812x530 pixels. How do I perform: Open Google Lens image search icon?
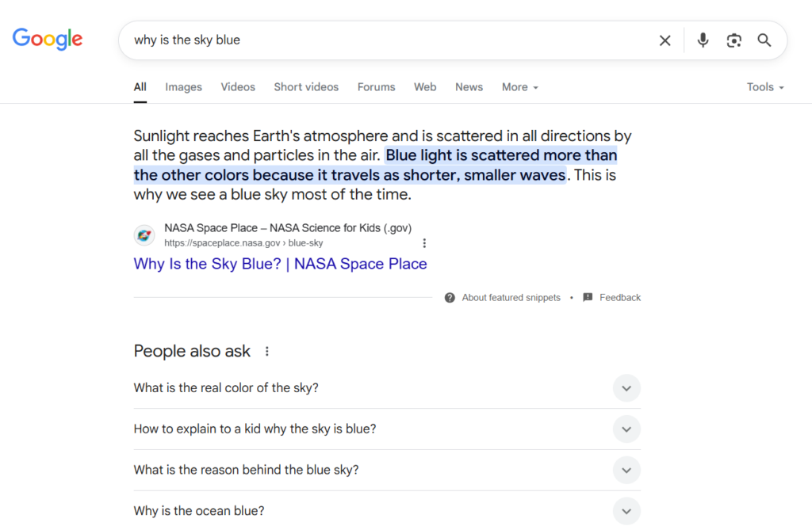733,40
